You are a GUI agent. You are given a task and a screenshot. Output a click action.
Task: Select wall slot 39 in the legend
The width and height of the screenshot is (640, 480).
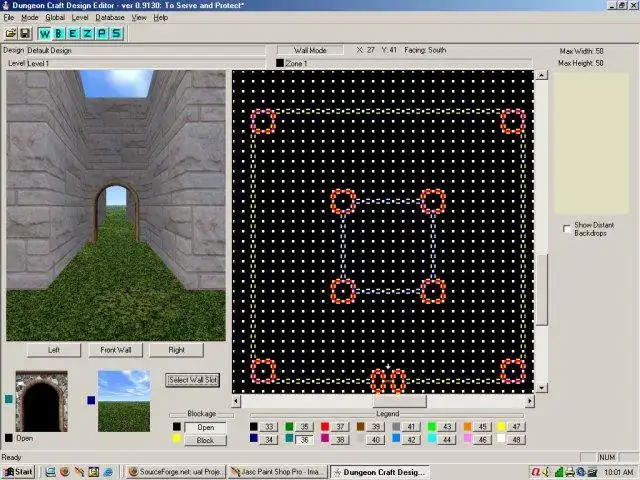[x=376, y=427]
